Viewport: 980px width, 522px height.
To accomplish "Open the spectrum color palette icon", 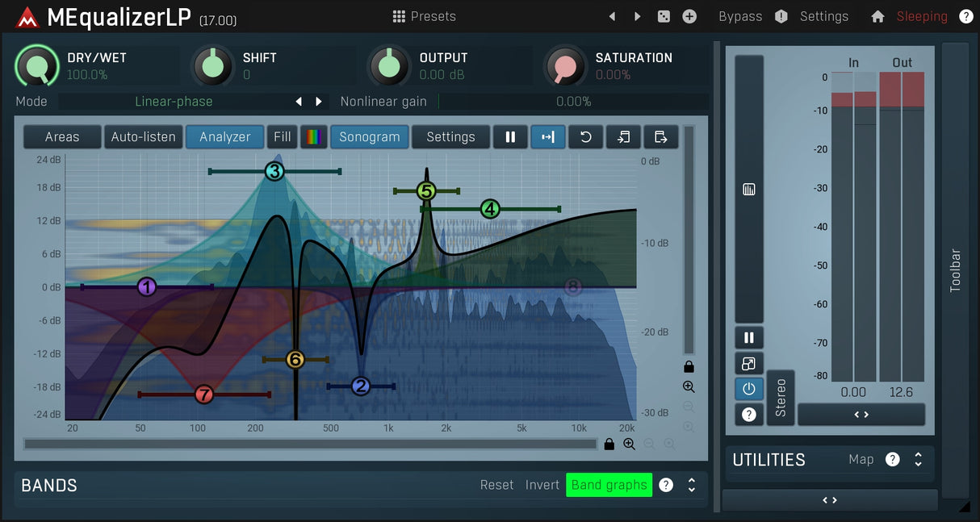I will click(313, 137).
